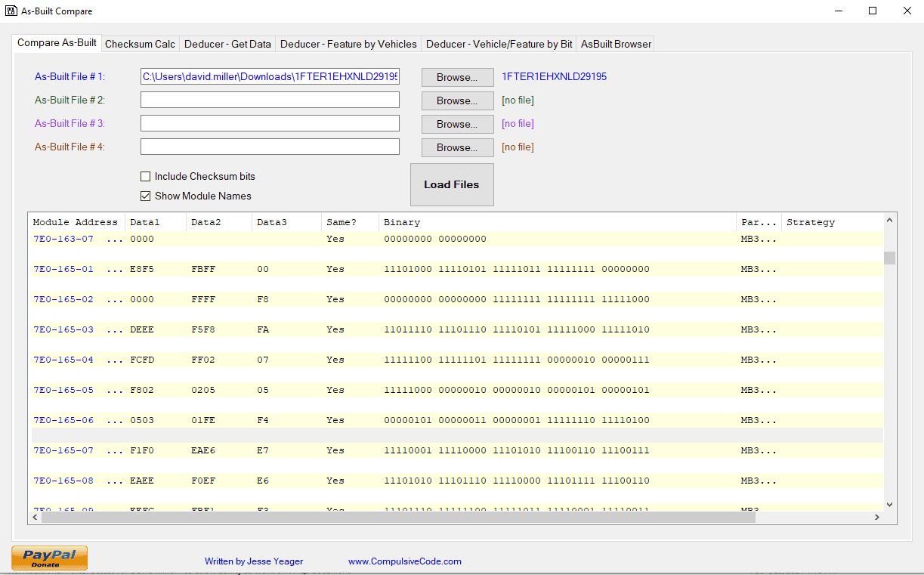924x575 pixels.
Task: Click As-Built File # 4 input field
Action: pyautogui.click(x=270, y=147)
